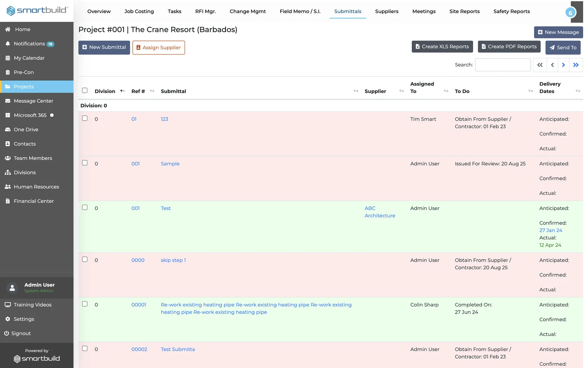Open the One Drive icon
This screenshot has width=588, height=368.
(x=7, y=130)
